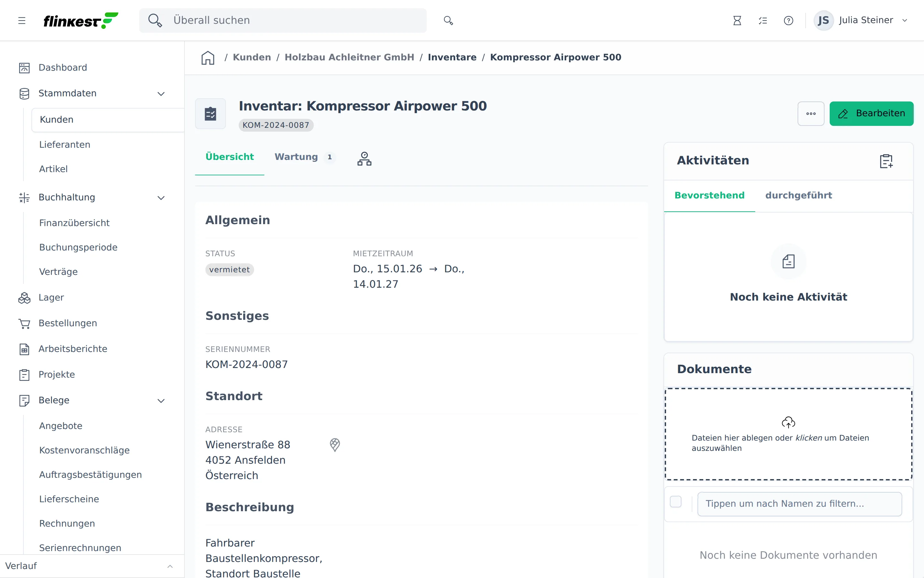Open Serienrechnungen in the sidebar
Image resolution: width=924 pixels, height=578 pixels.
(x=80, y=548)
